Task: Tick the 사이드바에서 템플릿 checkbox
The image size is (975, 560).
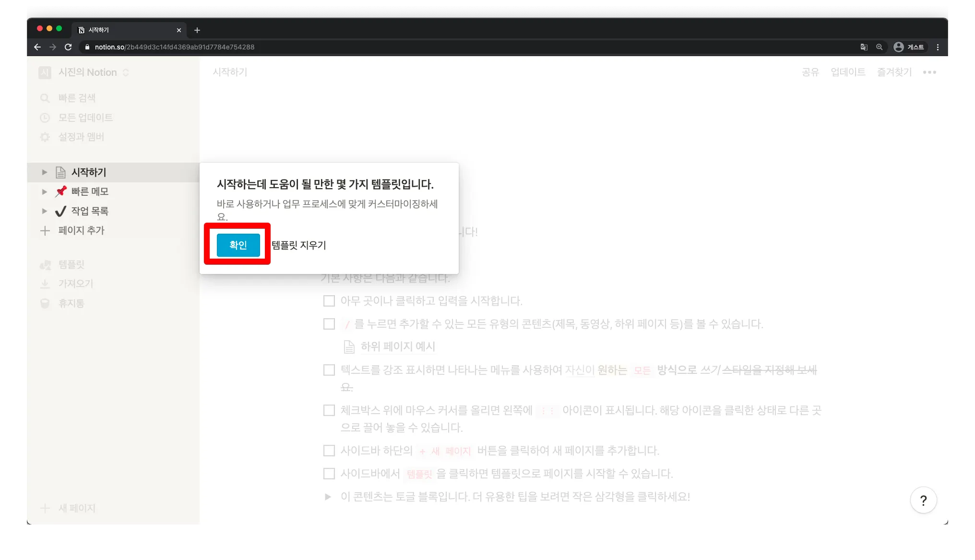Action: coord(329,474)
